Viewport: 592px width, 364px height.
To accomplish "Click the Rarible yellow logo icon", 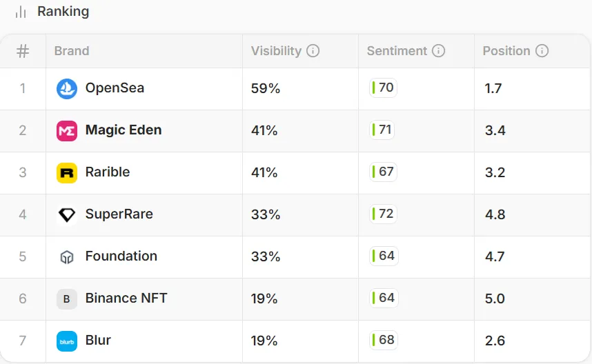I will tap(67, 172).
